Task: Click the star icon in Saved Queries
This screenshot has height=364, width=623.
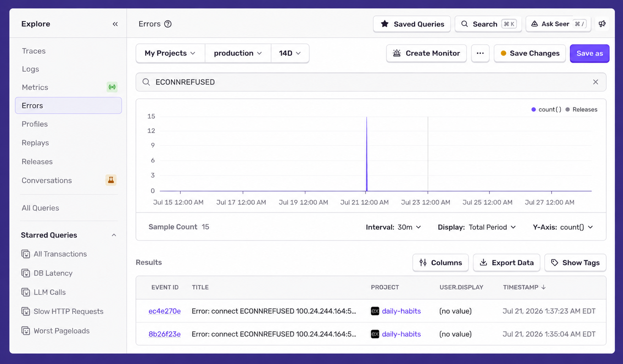Action: coord(385,24)
